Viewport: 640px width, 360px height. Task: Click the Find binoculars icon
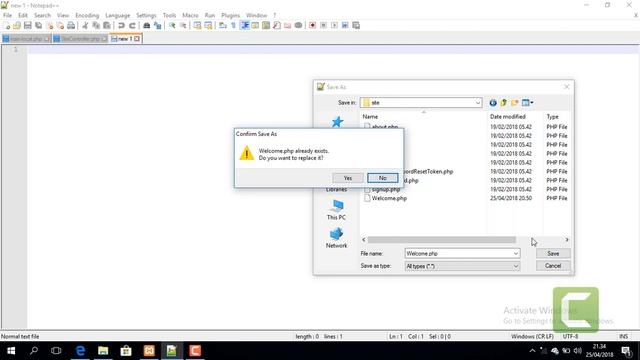point(147,25)
